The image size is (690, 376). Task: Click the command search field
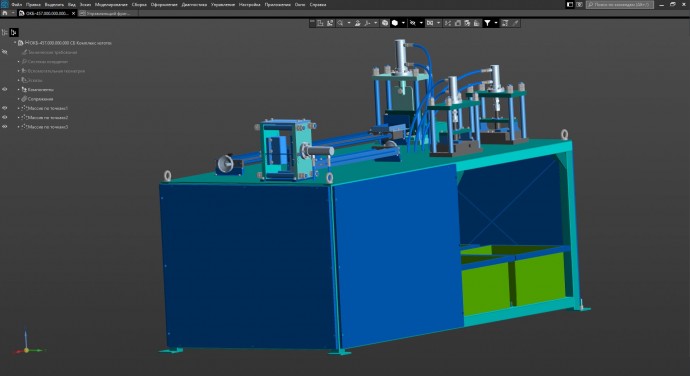tap(620, 4)
